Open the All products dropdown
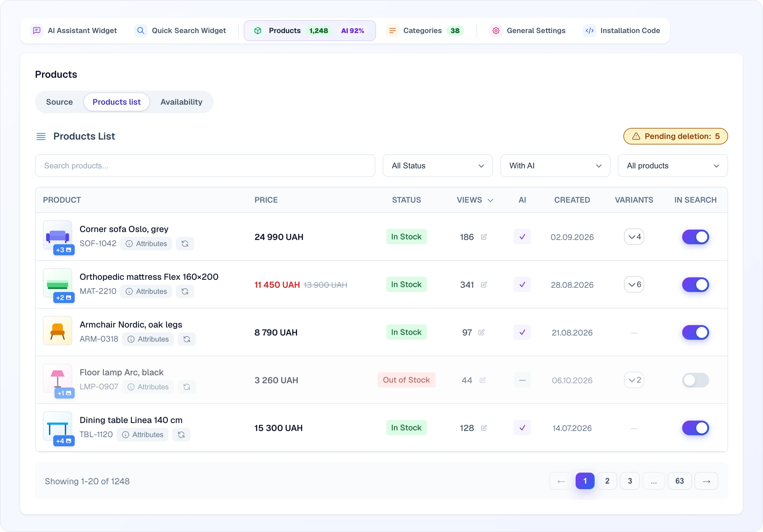The width and height of the screenshot is (763, 532). (673, 166)
